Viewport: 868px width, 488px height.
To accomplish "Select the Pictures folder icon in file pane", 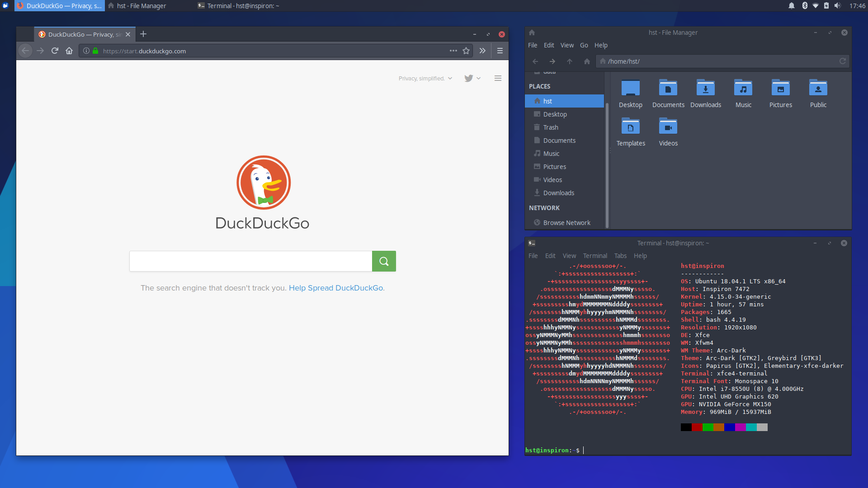I will (x=781, y=89).
